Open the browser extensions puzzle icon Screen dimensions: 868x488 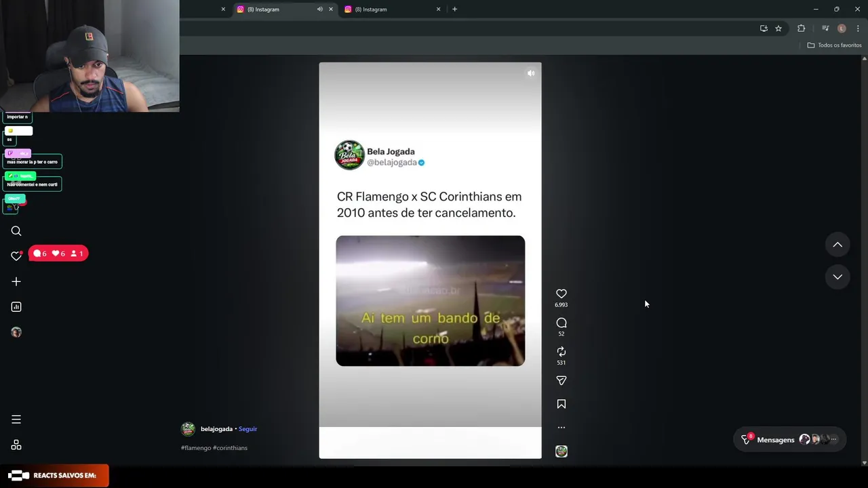click(x=802, y=28)
